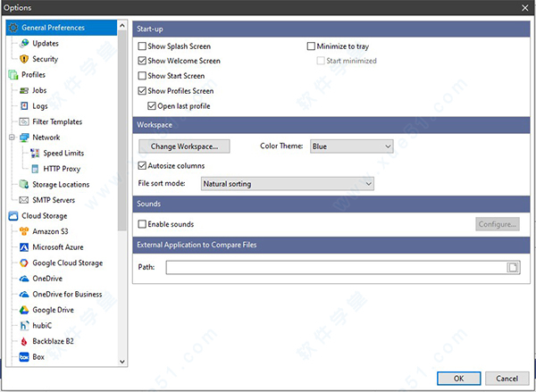This screenshot has height=392, width=536.
Task: Click the Change Workspace button
Action: coord(184,146)
